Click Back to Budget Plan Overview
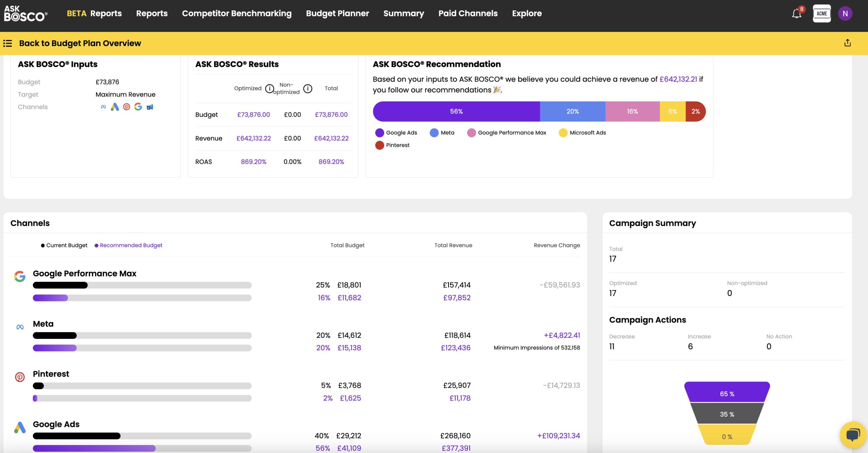This screenshot has width=868, height=453. [80, 42]
